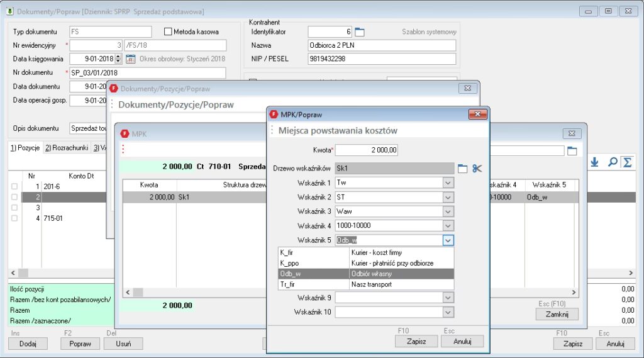644x358 pixels.
Task: Click the Data księgowania spinner arrows
Action: (x=118, y=59)
